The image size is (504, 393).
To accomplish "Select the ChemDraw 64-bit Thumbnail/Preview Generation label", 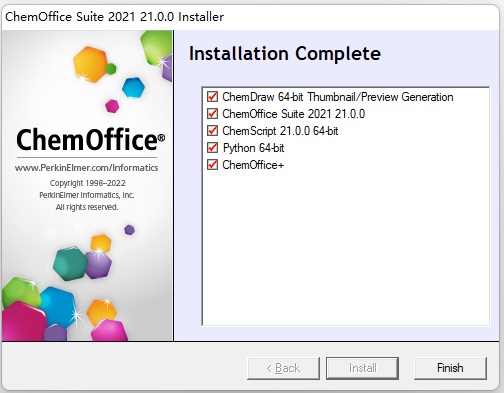I will click(338, 97).
